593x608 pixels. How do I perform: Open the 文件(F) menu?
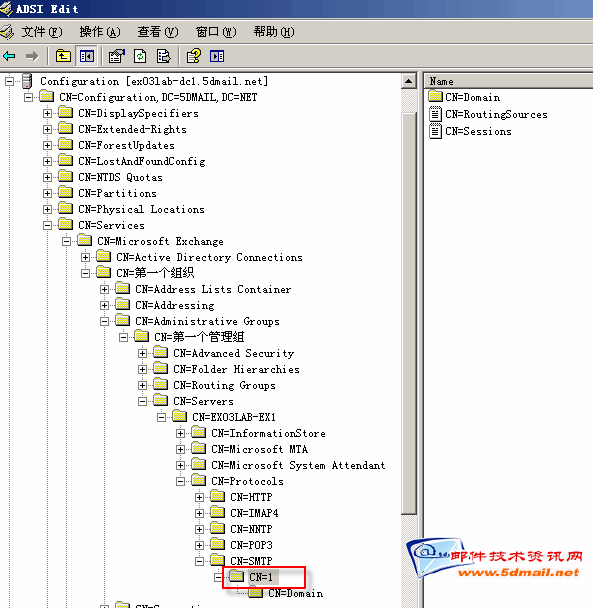42,32
